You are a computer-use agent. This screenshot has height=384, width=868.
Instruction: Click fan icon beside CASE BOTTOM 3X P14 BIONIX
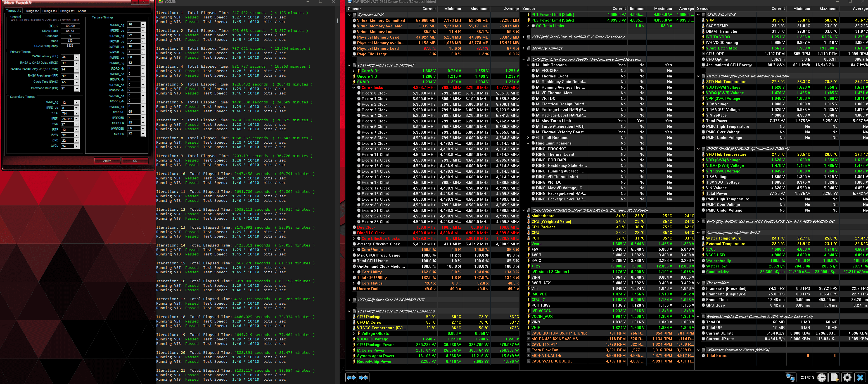point(529,333)
